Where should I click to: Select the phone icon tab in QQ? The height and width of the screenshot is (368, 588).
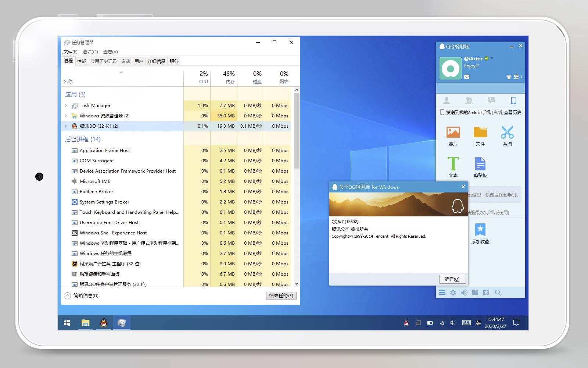tap(514, 100)
